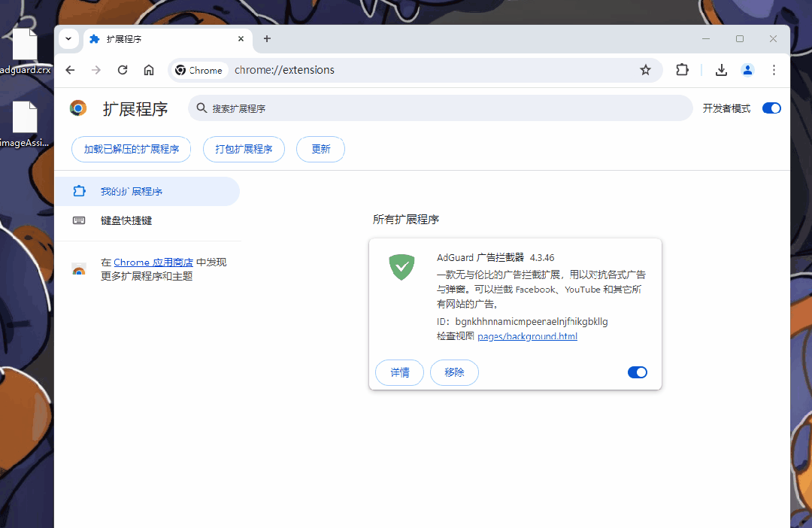Click the extension ID text
Screen dimensions: 812x528
pyautogui.click(x=523, y=322)
